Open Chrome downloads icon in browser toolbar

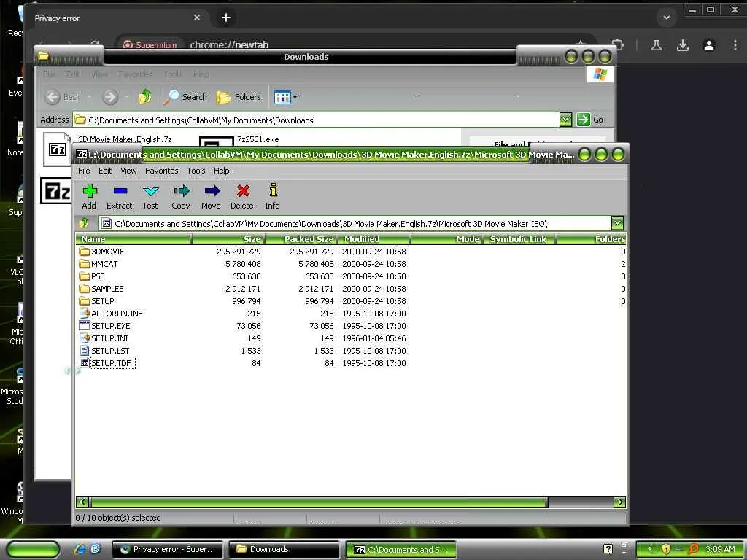coord(682,45)
